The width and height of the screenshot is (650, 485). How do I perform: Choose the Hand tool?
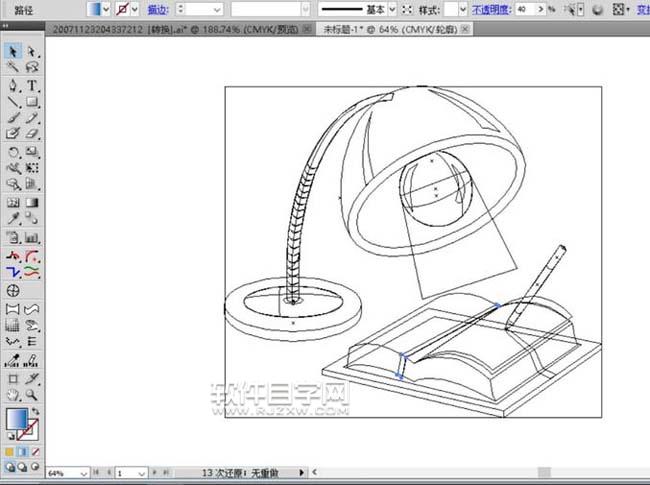click(14, 396)
